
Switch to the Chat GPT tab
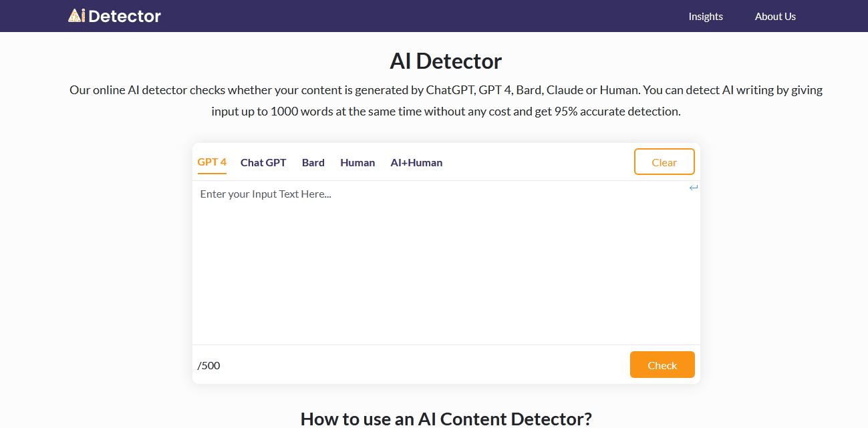pos(263,162)
